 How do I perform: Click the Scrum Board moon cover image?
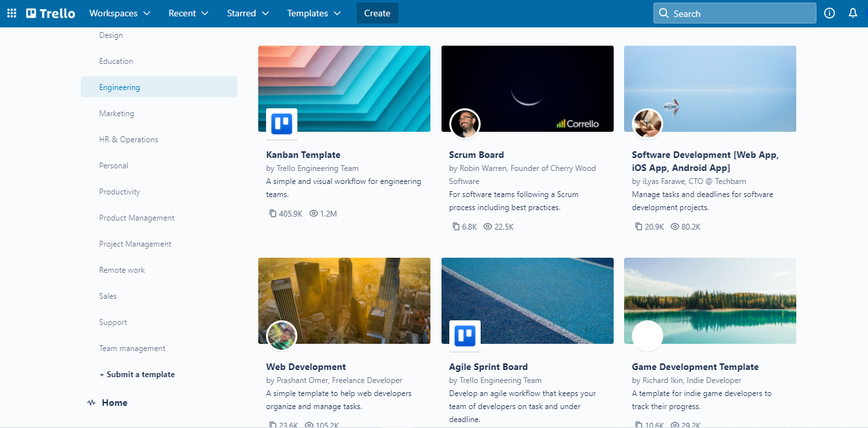[528, 89]
